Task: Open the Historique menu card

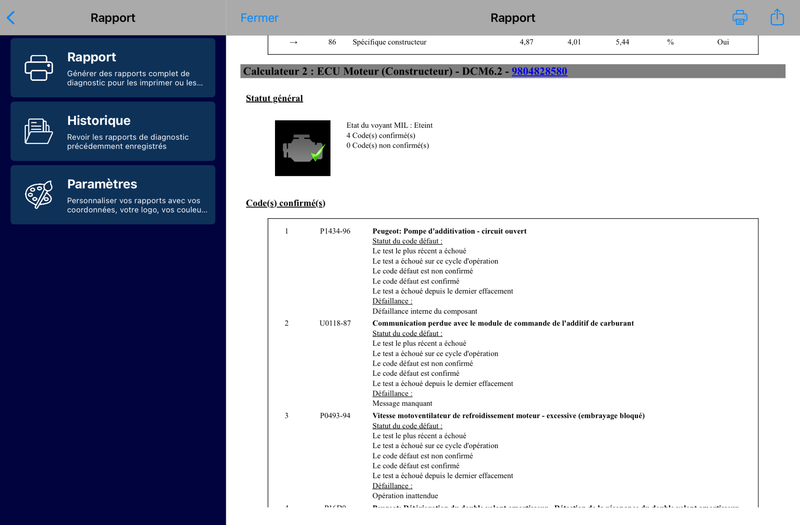Action: coord(113,131)
